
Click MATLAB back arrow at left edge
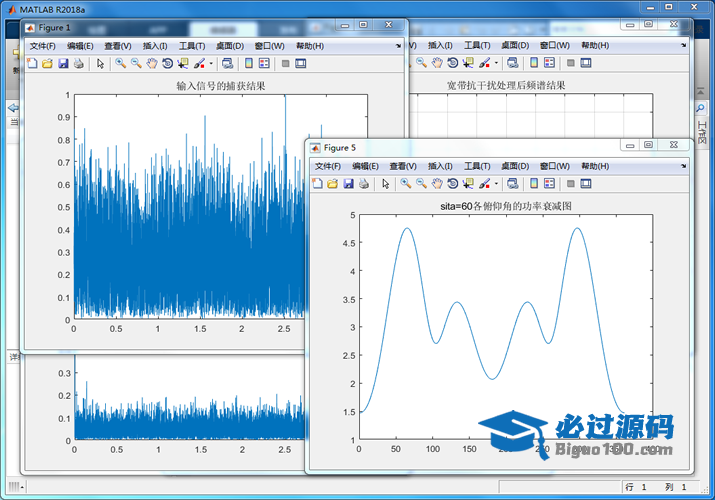coord(13,108)
